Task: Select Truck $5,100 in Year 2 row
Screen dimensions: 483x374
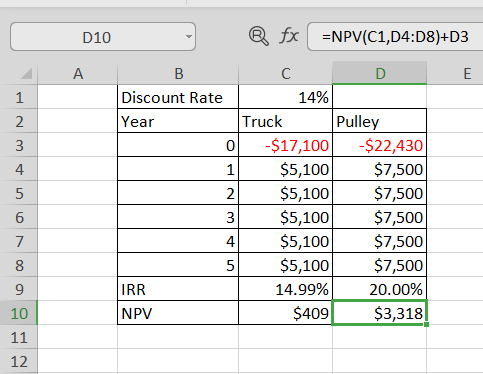Action: pos(286,193)
